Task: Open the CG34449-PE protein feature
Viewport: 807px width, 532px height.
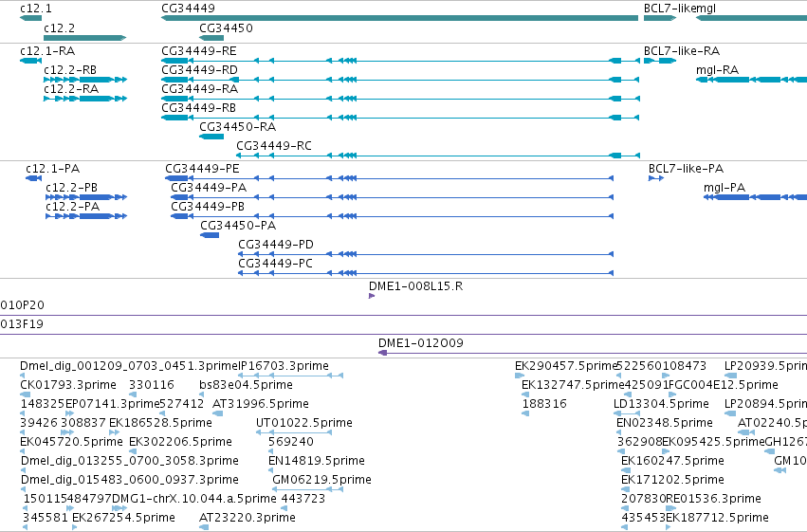Action: tap(389, 178)
